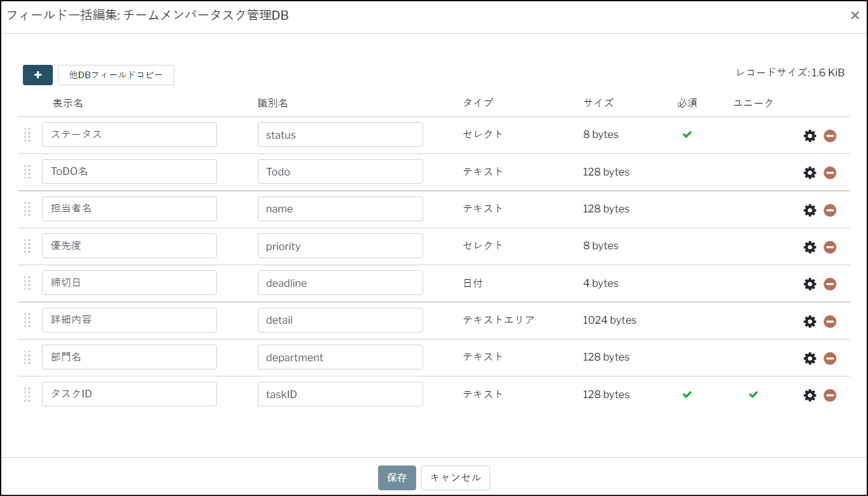Open settings gear for ステータス field
Image resolution: width=868 pixels, height=496 pixels.
coord(809,135)
